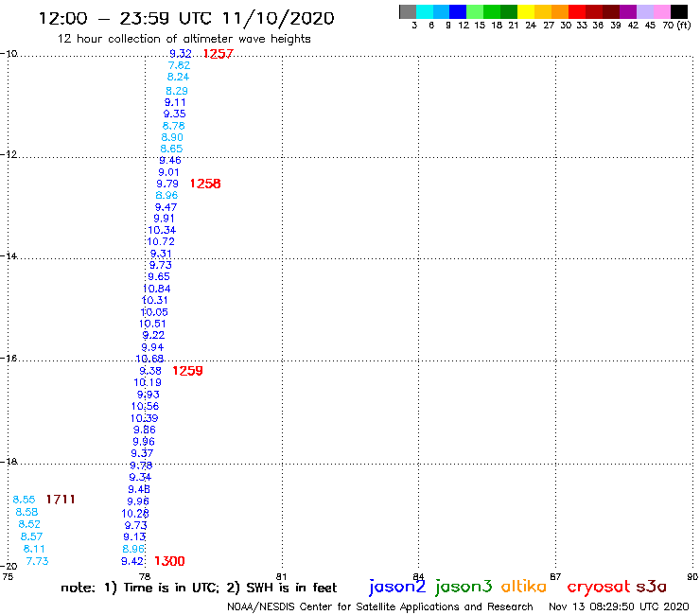Click the wave height value 10.56
The width and height of the screenshot is (700, 615).
[x=145, y=407]
